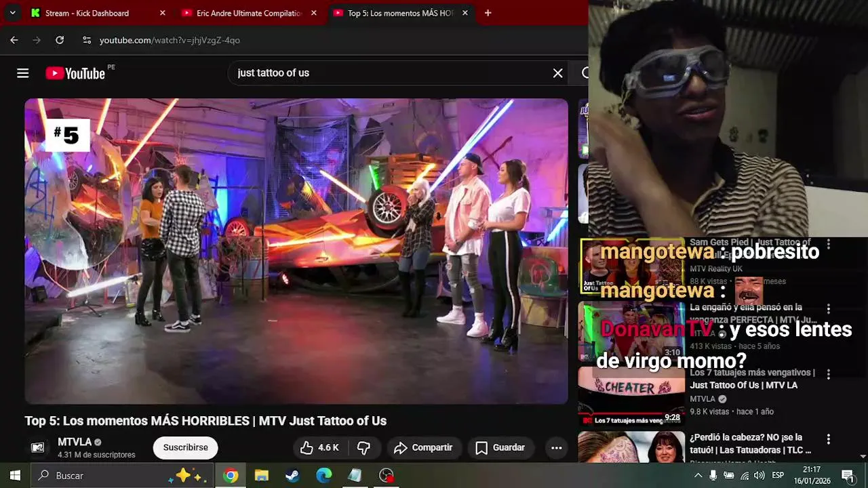Open the Sam Gets Pied video thumbnail
This screenshot has height=488, width=868.
coord(631,266)
